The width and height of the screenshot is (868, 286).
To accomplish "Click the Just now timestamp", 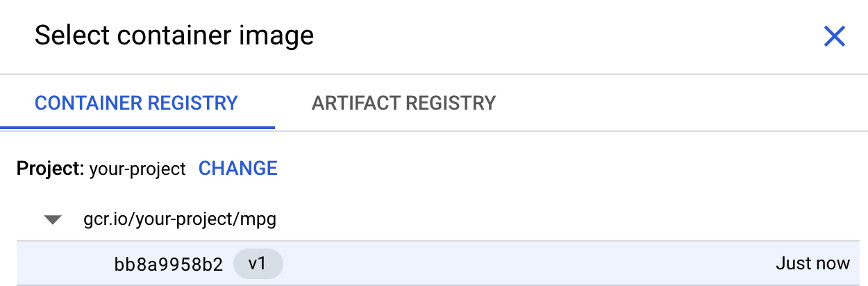I will [x=812, y=264].
